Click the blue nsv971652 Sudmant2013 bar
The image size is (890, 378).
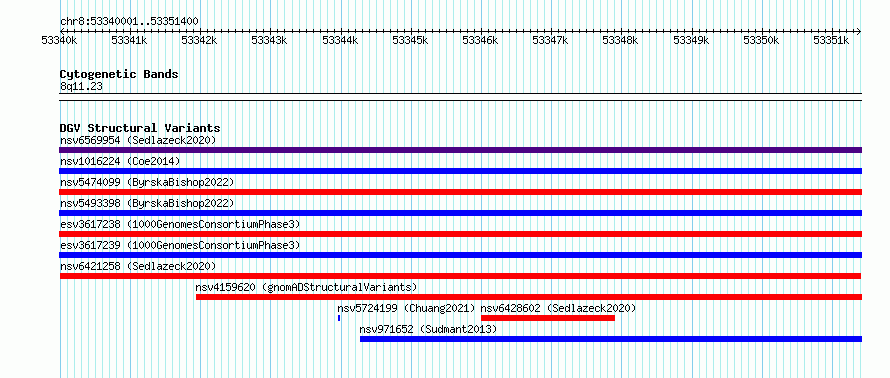(611, 339)
